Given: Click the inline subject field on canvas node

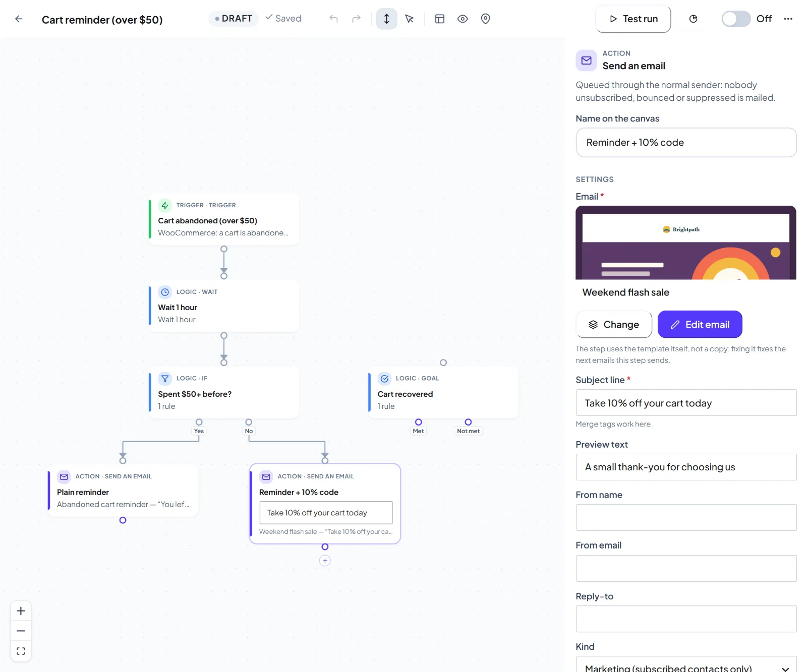Looking at the screenshot, I should 326,512.
